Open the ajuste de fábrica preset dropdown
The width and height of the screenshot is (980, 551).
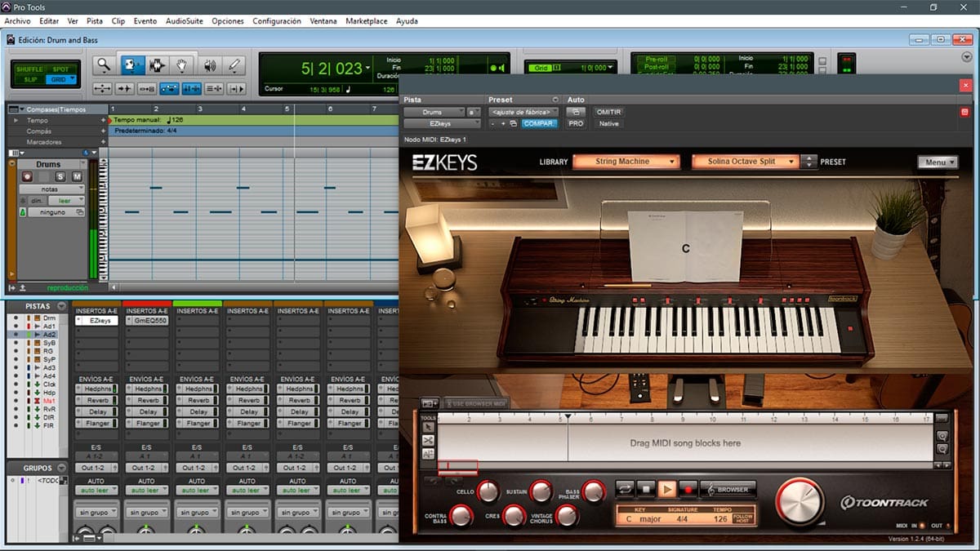pos(523,112)
